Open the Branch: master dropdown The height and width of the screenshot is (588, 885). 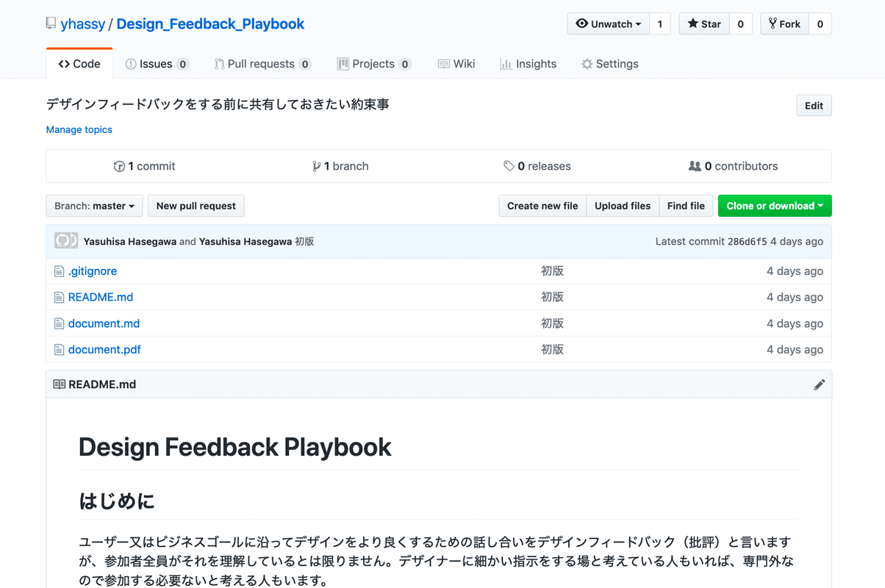[x=94, y=206]
